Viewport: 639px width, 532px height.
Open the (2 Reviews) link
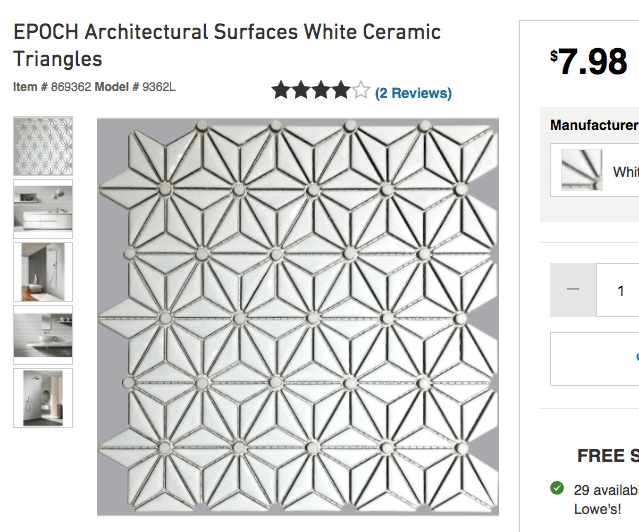tap(413, 93)
